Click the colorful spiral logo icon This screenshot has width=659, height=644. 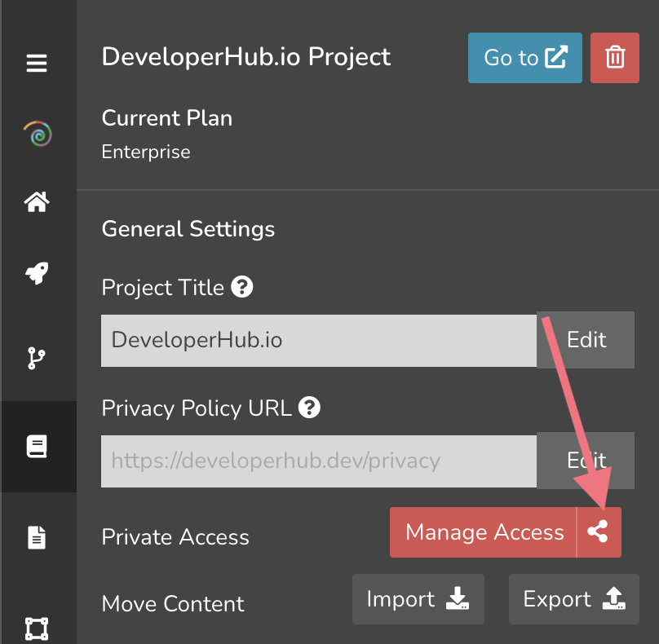[x=38, y=133]
